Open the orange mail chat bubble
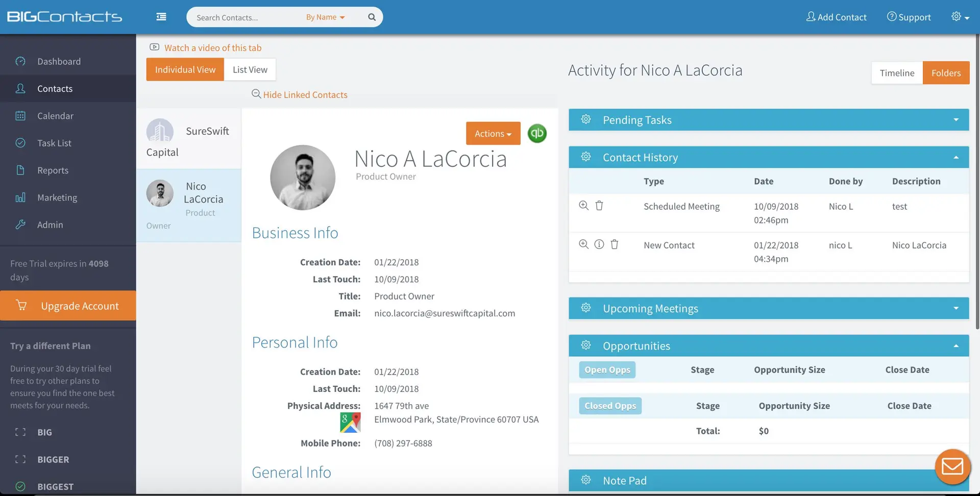Viewport: 980px width, 496px height. tap(952, 466)
